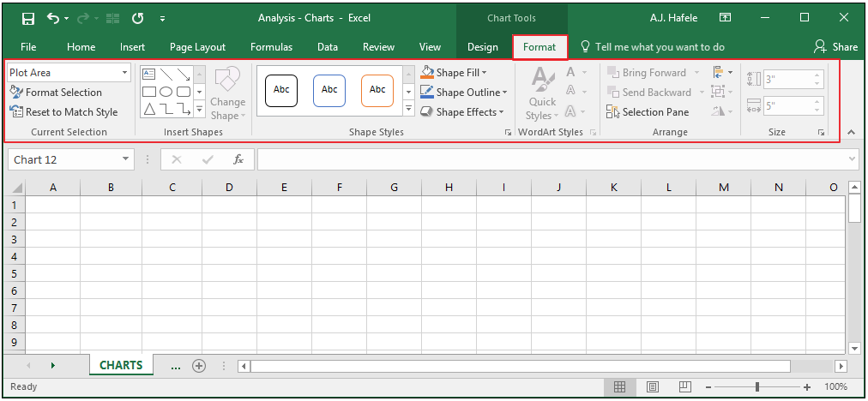Viewport: 868px width, 401px height.
Task: Select the Elbow Connector shape
Action: point(166,109)
